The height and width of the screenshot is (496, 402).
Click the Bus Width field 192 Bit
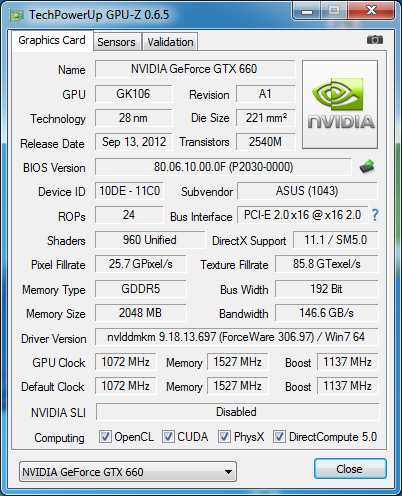[327, 289]
